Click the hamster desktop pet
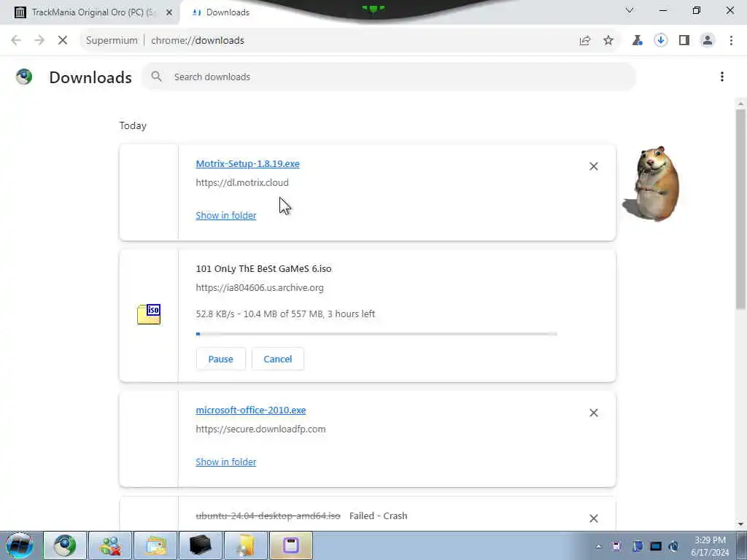This screenshot has width=747, height=560. click(x=651, y=183)
